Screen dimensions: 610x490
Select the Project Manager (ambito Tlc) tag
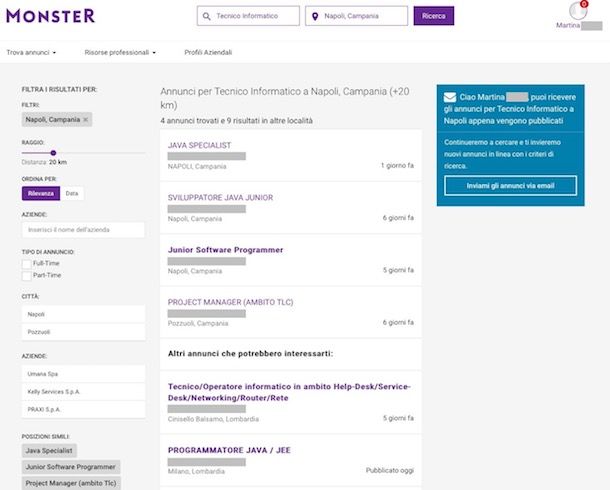(71, 483)
